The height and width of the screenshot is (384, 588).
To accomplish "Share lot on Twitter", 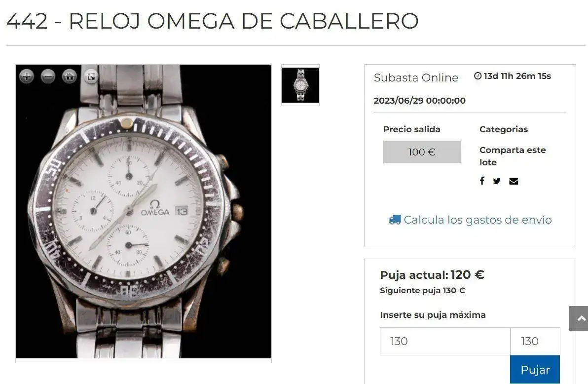I will 497,181.
